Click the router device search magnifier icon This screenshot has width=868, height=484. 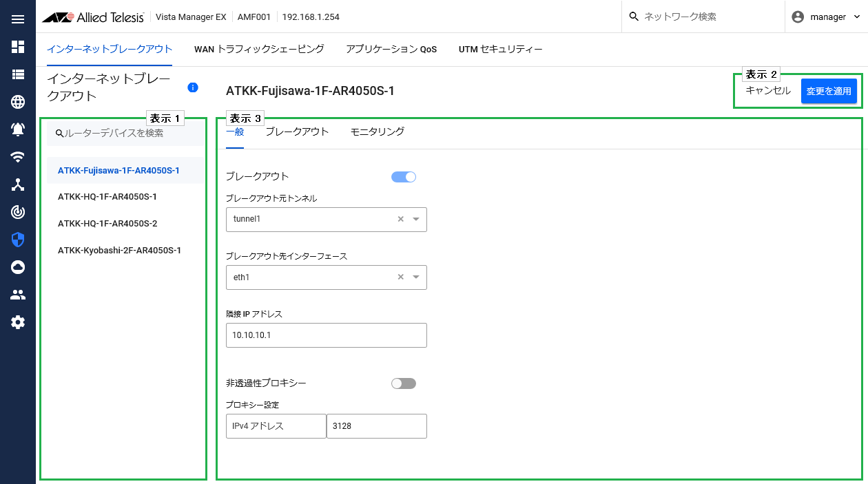(x=59, y=134)
